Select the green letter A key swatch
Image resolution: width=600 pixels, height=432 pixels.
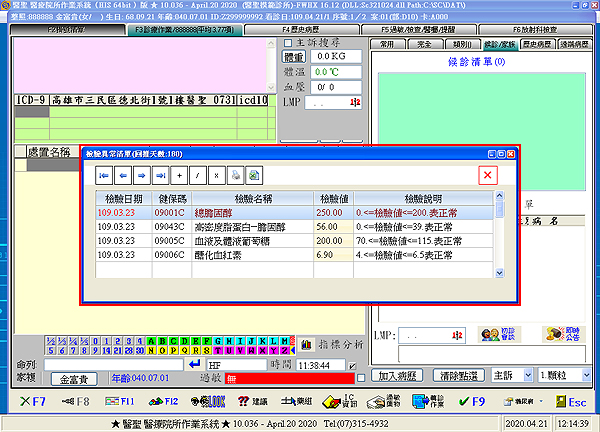(x=153, y=341)
